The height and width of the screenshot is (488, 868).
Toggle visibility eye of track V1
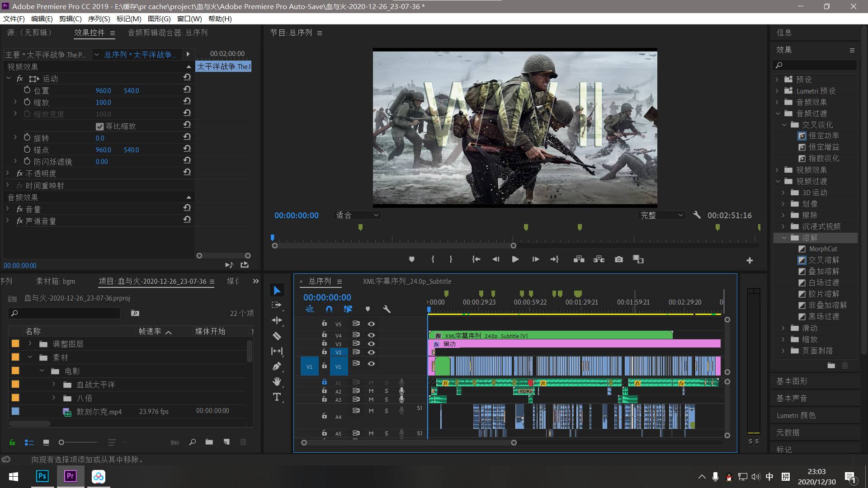point(371,363)
